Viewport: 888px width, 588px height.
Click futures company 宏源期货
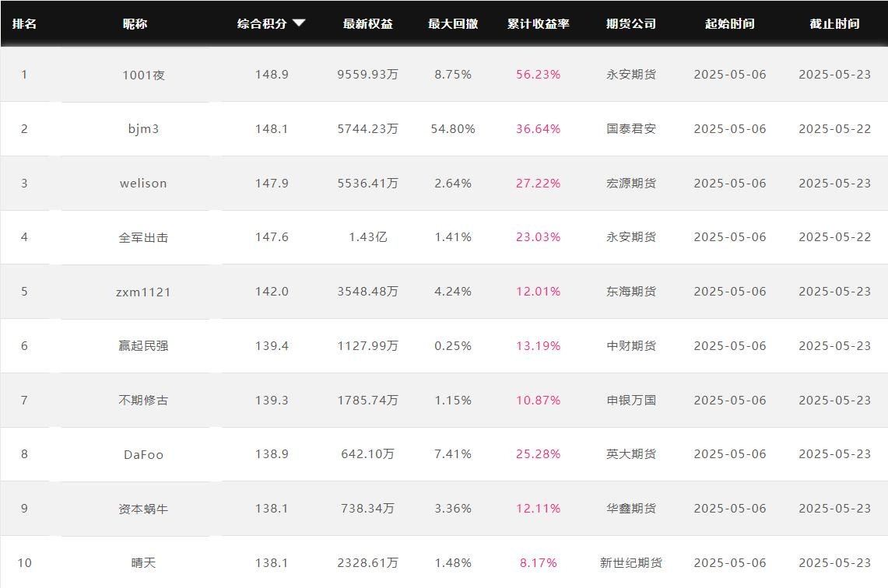[x=631, y=183]
